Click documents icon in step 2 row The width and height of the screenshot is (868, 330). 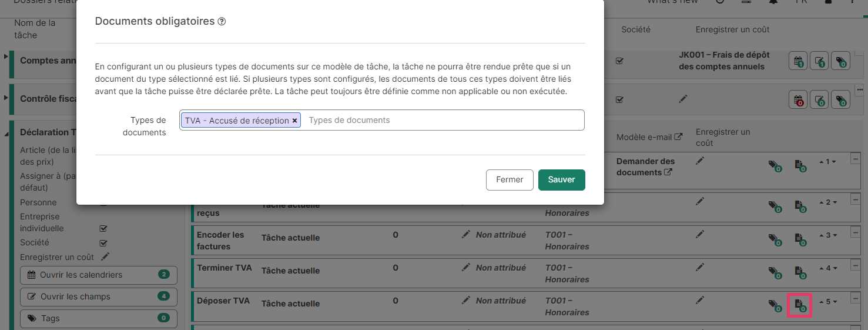pyautogui.click(x=799, y=206)
